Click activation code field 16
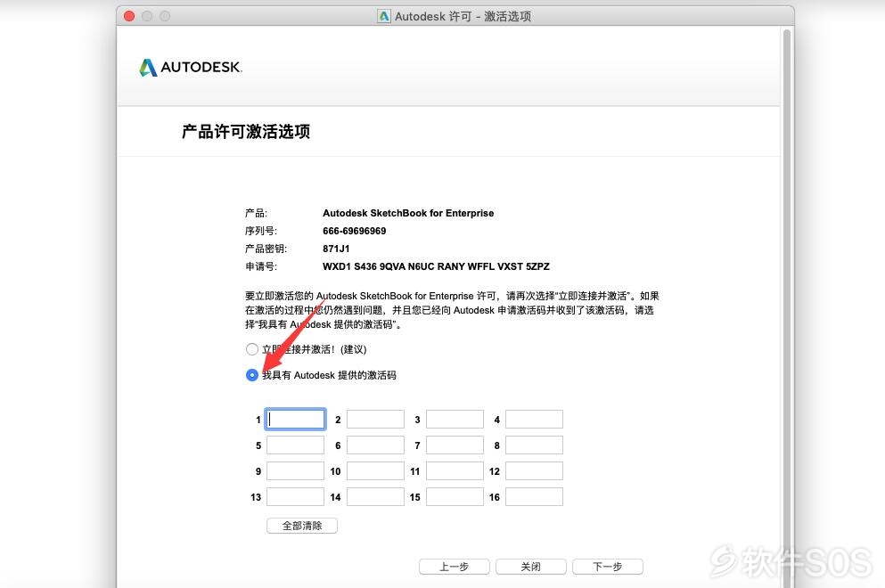 534,497
